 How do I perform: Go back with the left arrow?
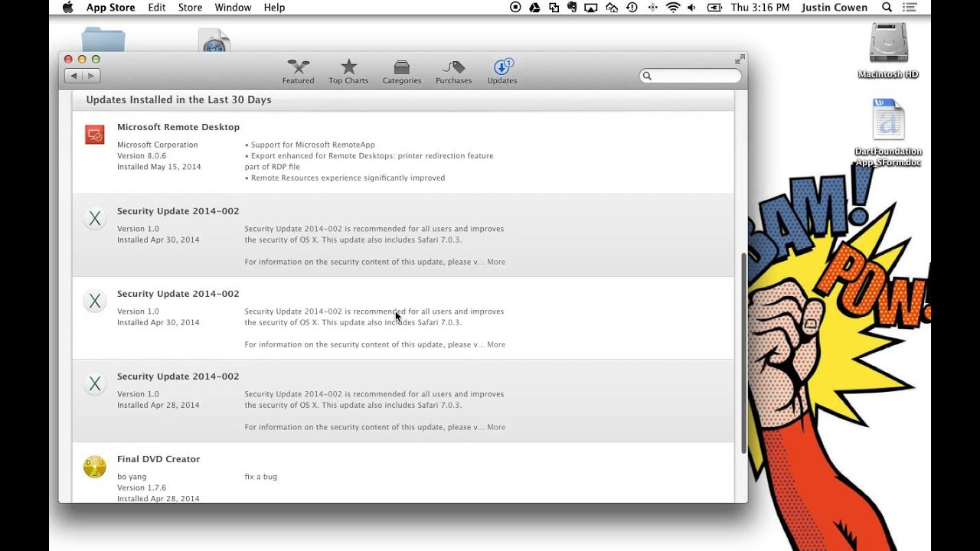(73, 76)
